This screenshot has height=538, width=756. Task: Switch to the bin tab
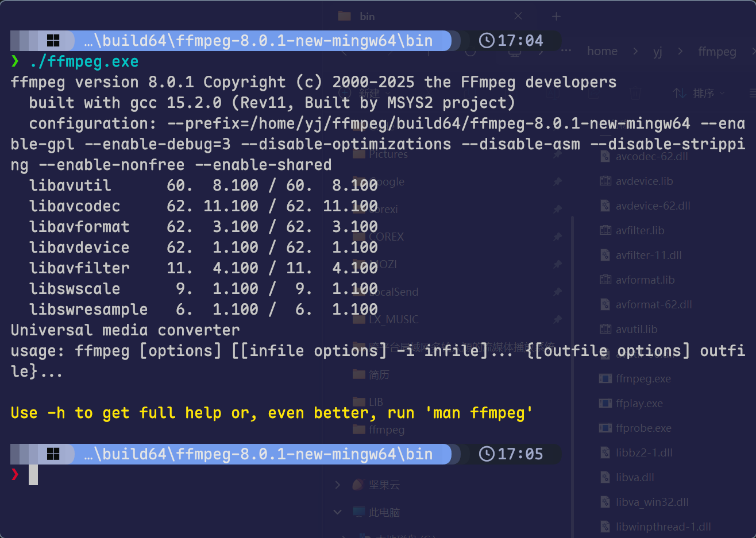tap(367, 16)
